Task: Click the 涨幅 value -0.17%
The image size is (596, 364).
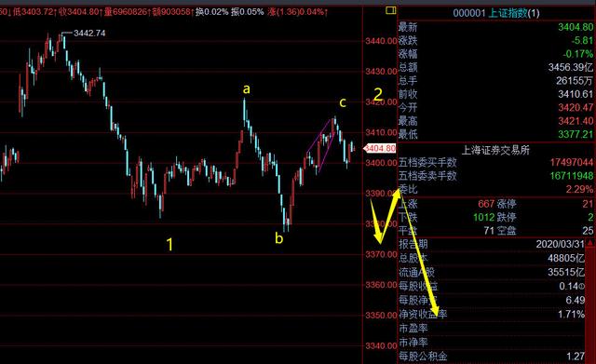Action: [577, 54]
